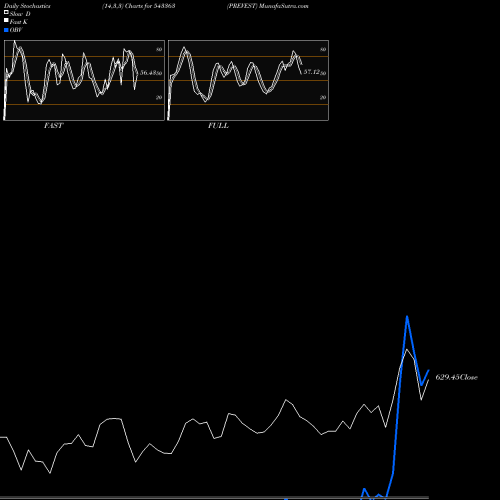Click the '(14,3,3) Charts for 543363' heading
Image resolution: width=500 pixels, height=500 pixels.
pyautogui.click(x=139, y=6)
